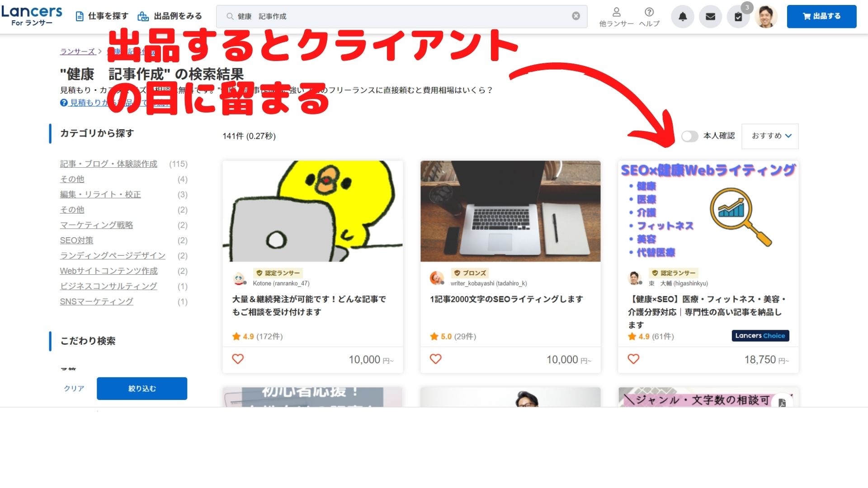This screenshot has height=488, width=868.
Task: Select SNSマーケティング category
Action: click(96, 302)
